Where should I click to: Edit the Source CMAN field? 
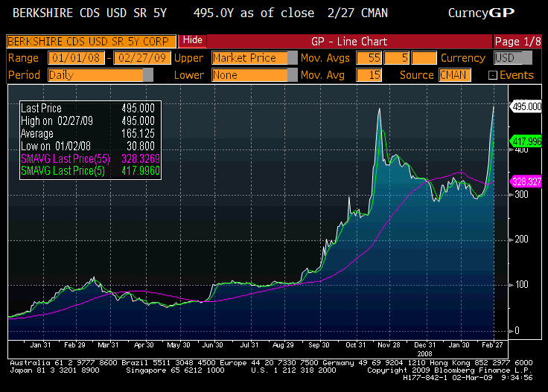[455, 75]
